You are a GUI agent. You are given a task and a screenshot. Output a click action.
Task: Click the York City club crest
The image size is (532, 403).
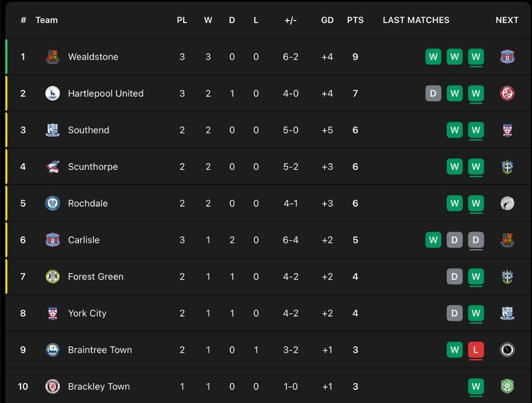(53, 313)
